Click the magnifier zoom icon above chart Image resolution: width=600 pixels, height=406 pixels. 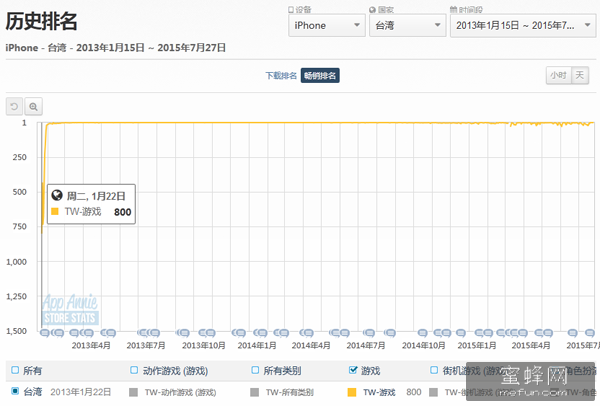(x=33, y=106)
